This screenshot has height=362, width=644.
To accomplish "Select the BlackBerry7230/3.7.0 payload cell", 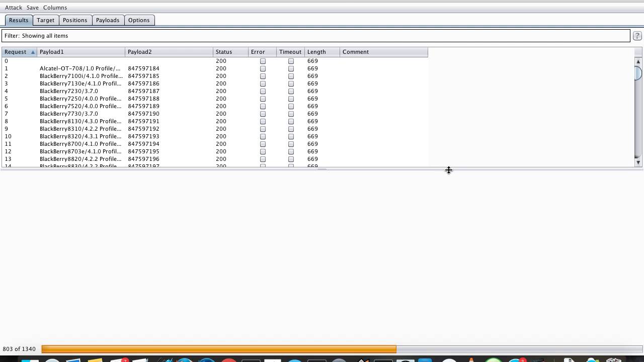I will 81,91.
